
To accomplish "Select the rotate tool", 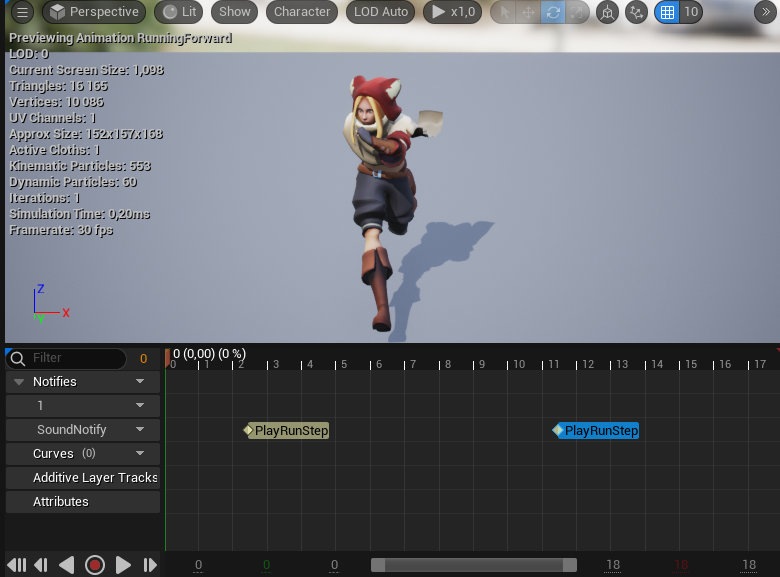I will click(553, 12).
